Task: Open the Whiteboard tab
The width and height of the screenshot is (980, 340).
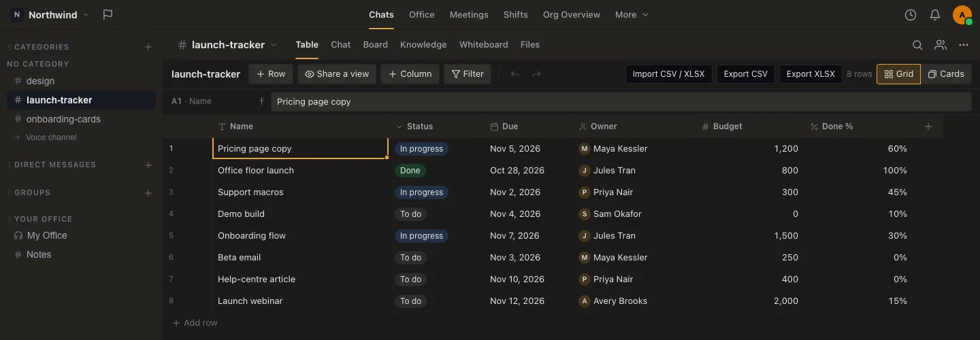Action: click(x=484, y=45)
